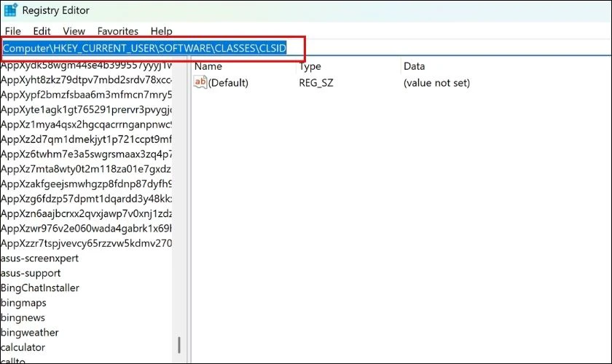The image size is (612, 364).
Task: Select the AppXz7mta8wty0t2m118za01e7gxdz key
Action: coord(86,169)
